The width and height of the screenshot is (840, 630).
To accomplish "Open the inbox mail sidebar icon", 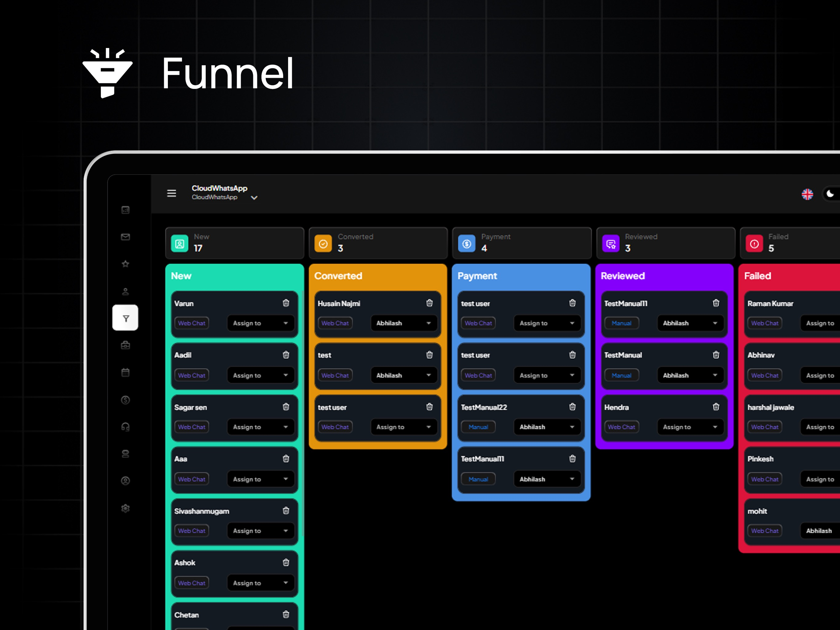I will [125, 237].
